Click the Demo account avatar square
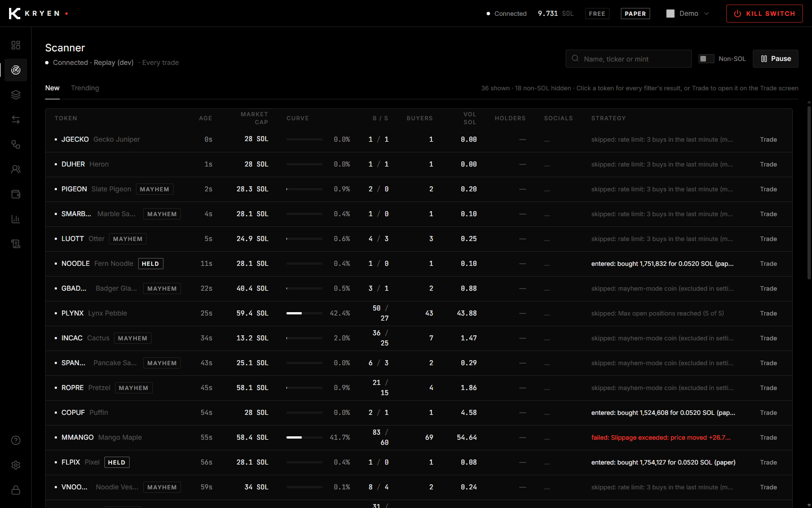Image resolution: width=812 pixels, height=508 pixels. 670,14
